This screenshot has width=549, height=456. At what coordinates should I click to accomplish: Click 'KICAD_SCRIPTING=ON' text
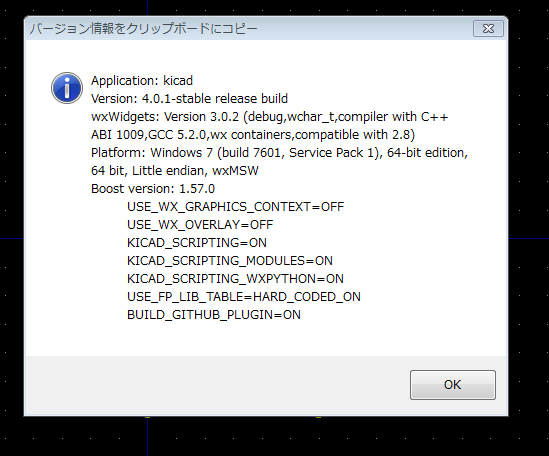(197, 243)
